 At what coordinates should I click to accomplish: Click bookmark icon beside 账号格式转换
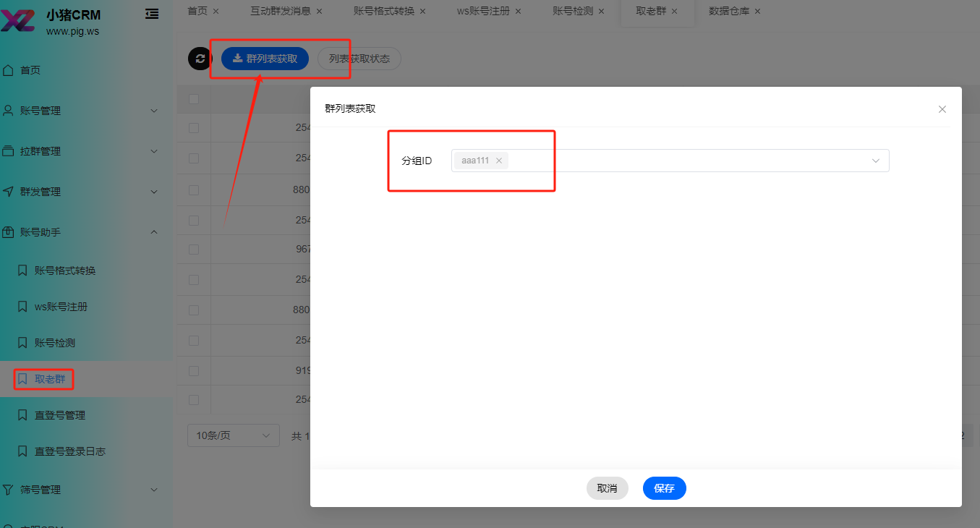pyautogui.click(x=22, y=271)
